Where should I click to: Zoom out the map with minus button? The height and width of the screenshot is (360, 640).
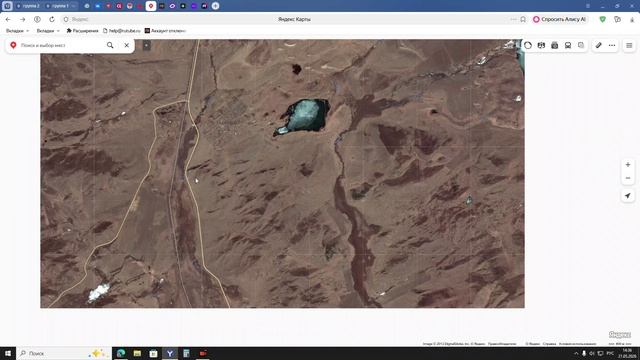pos(628,178)
